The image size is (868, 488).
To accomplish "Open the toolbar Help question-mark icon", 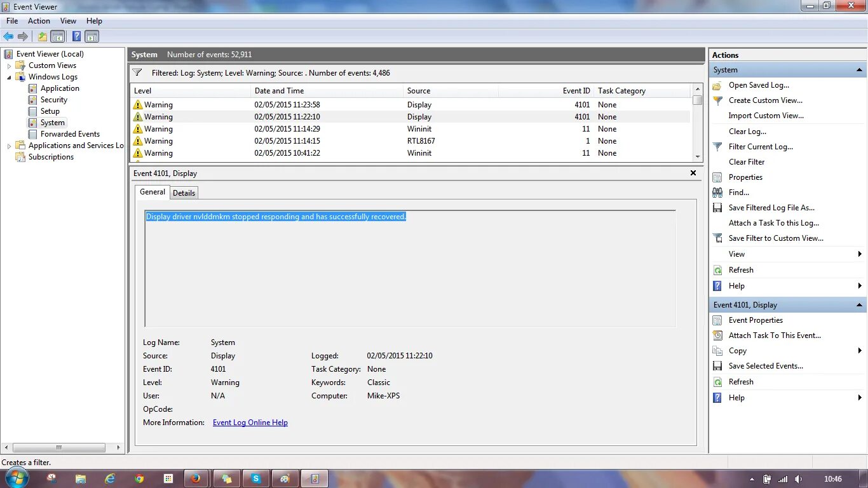I will tap(76, 36).
